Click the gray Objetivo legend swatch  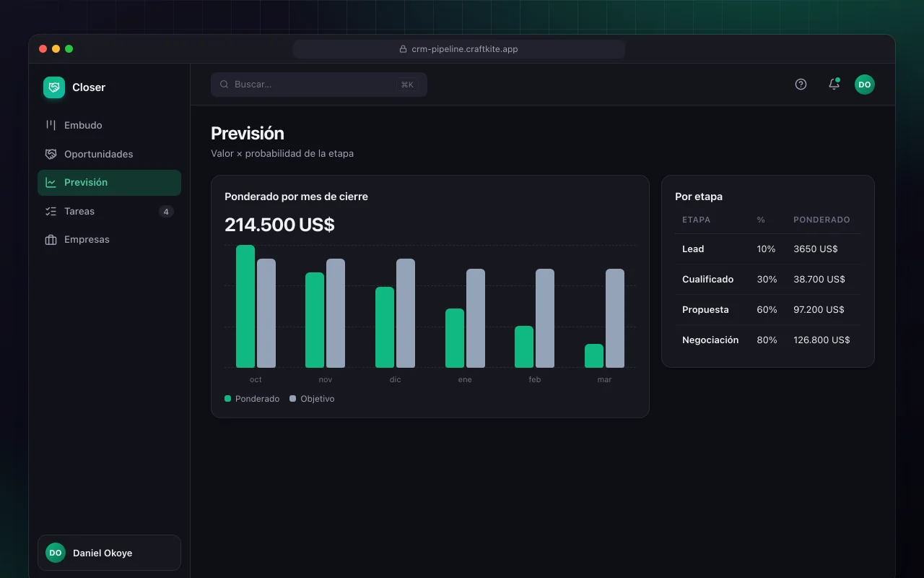pyautogui.click(x=293, y=399)
